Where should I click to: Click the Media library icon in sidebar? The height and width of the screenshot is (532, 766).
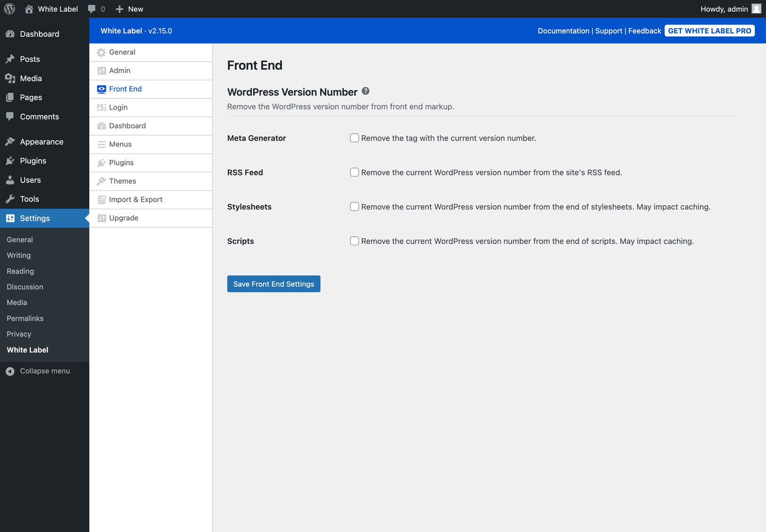10,78
